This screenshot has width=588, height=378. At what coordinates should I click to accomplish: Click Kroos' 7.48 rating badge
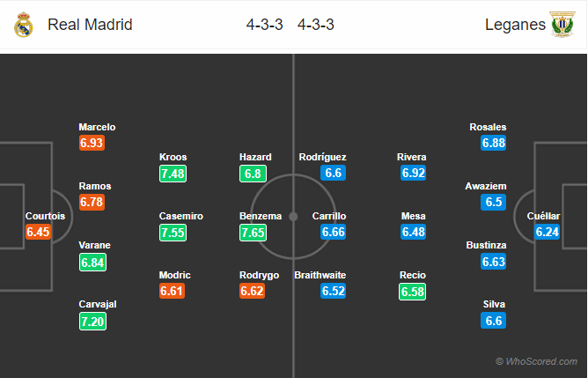coord(173,174)
